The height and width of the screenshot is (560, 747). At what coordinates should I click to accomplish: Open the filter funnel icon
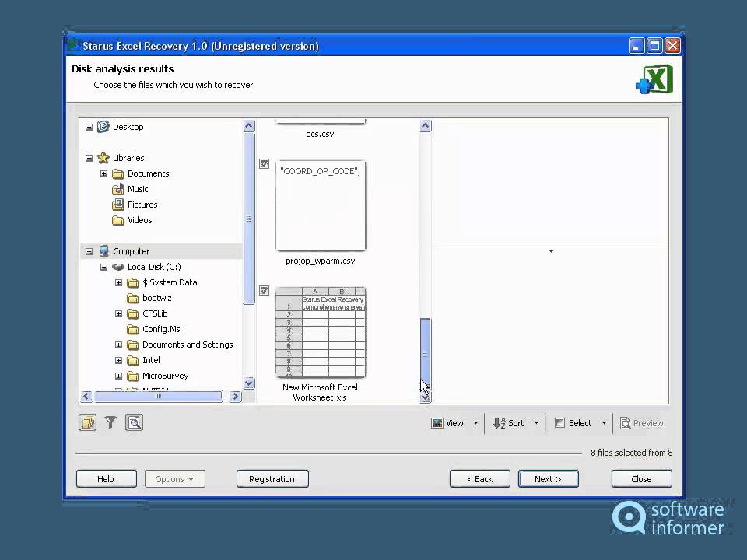110,422
